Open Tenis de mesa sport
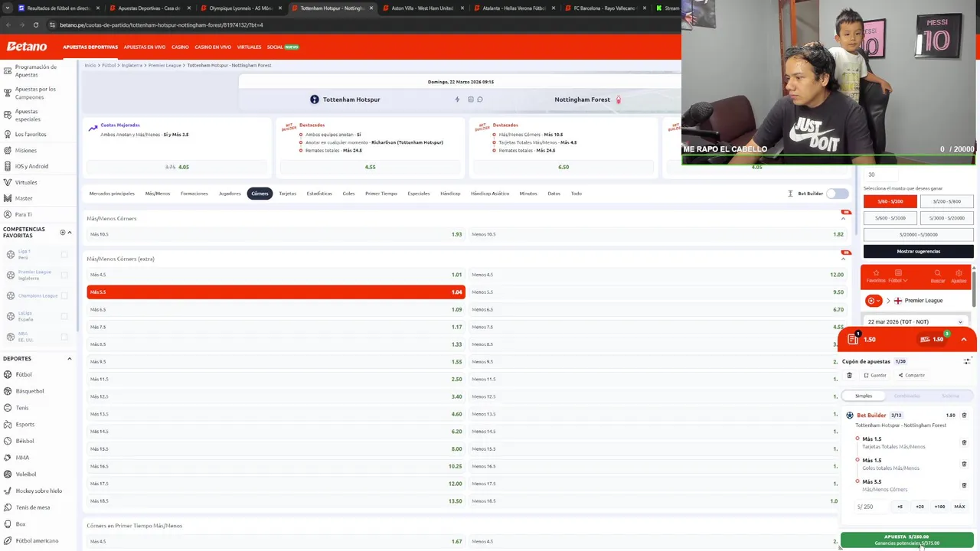The width and height of the screenshot is (980, 551). click(33, 507)
